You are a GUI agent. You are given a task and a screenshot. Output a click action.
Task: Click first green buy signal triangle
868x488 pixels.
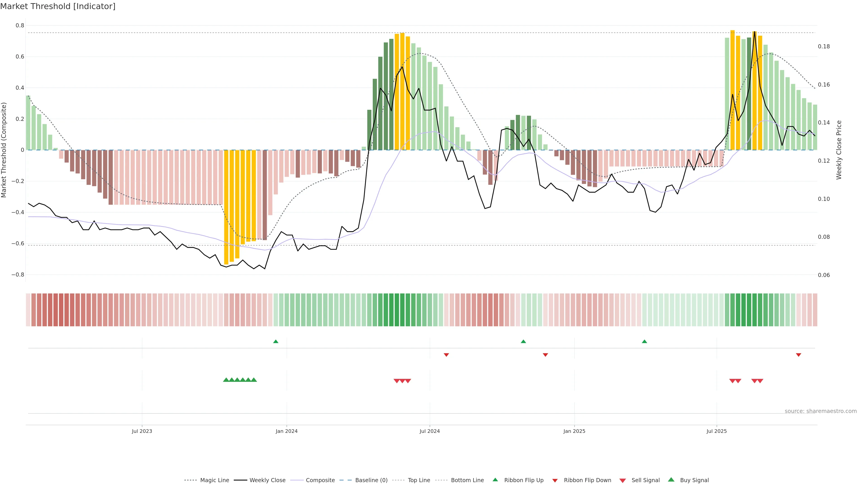[x=226, y=380]
